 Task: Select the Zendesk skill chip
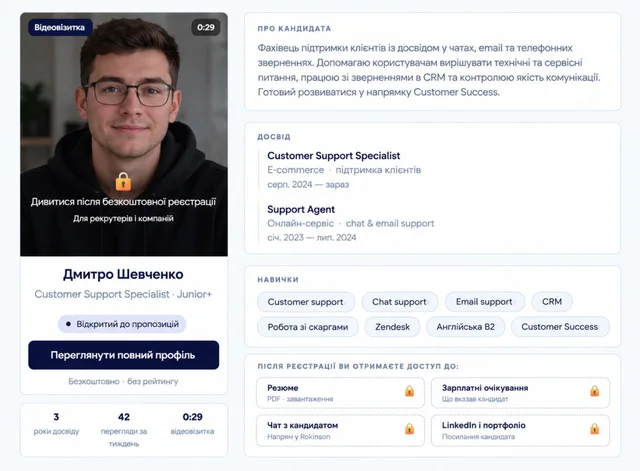coord(392,327)
